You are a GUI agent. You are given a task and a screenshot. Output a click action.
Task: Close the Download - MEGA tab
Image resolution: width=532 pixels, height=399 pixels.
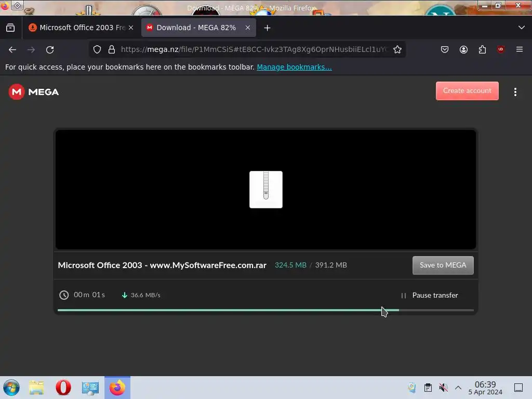pos(248,28)
